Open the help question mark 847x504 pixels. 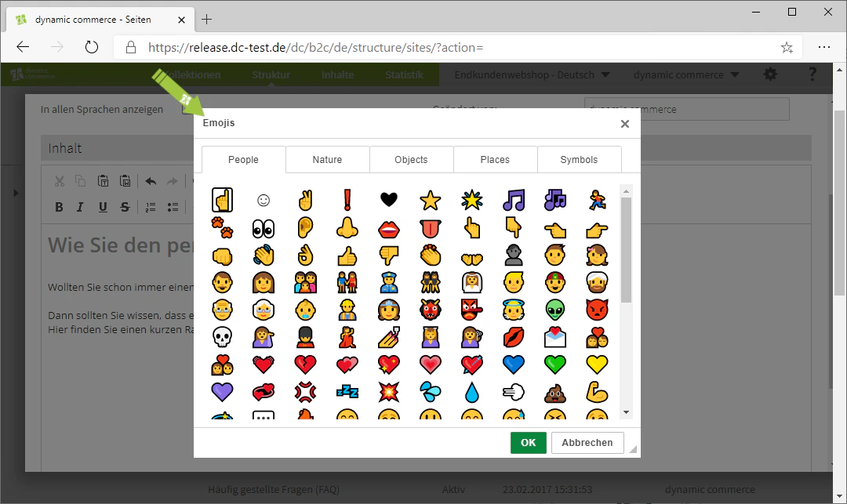coord(812,74)
